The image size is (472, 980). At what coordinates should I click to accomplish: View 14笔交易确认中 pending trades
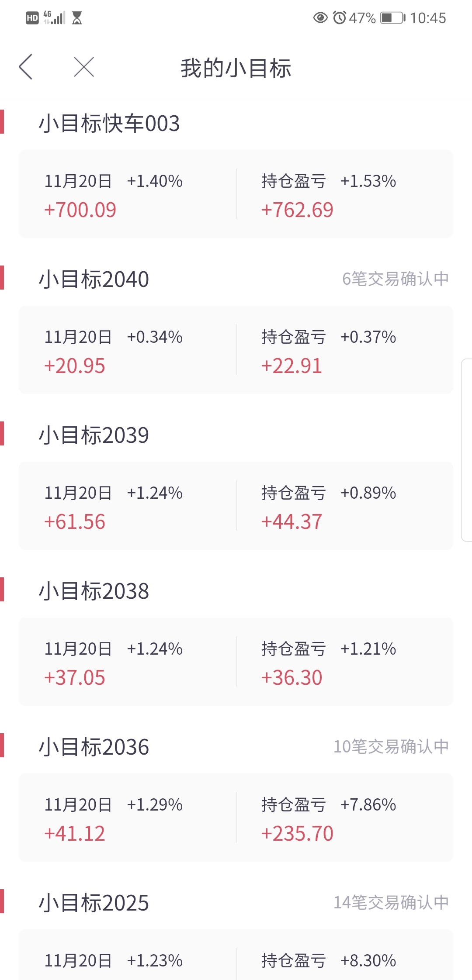pos(391,902)
